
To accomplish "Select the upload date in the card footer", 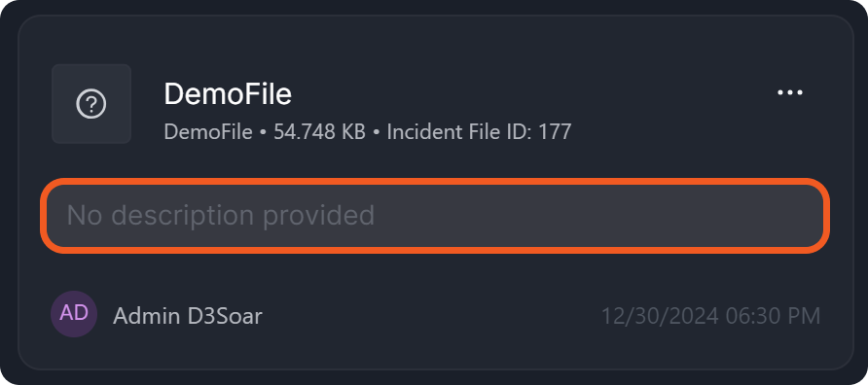I will pyautogui.click(x=710, y=316).
